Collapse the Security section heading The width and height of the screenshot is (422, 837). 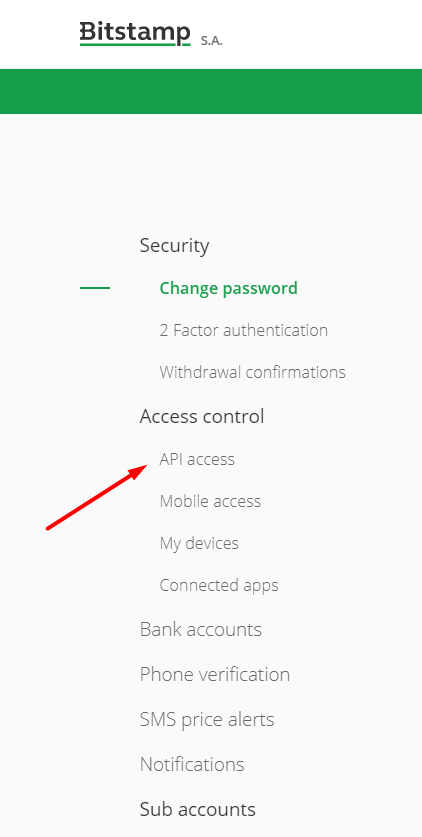(174, 246)
